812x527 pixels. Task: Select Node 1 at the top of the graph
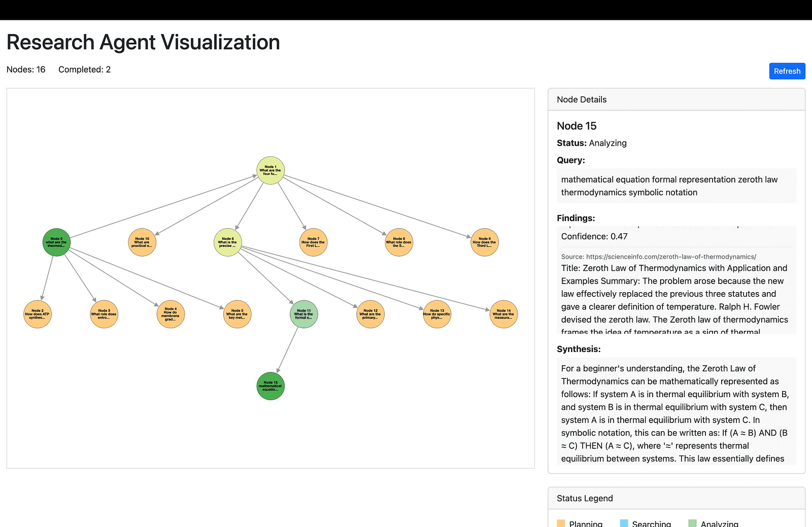(x=270, y=170)
